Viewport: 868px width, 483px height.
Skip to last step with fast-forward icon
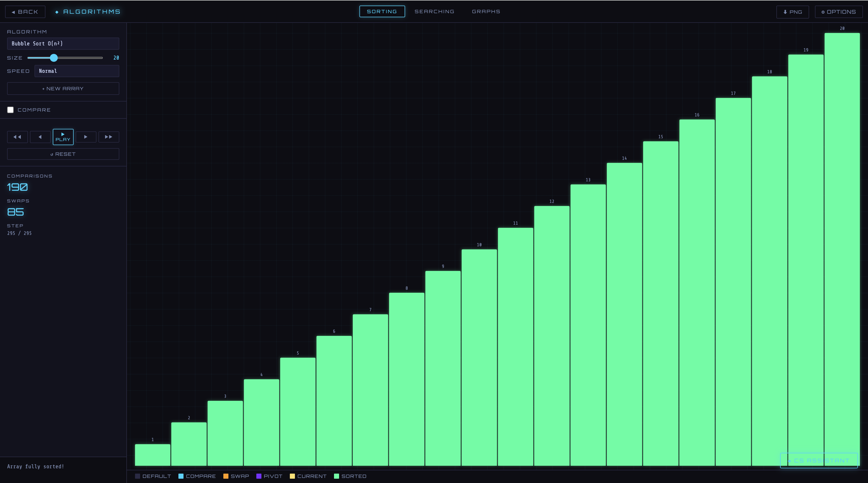109,137
